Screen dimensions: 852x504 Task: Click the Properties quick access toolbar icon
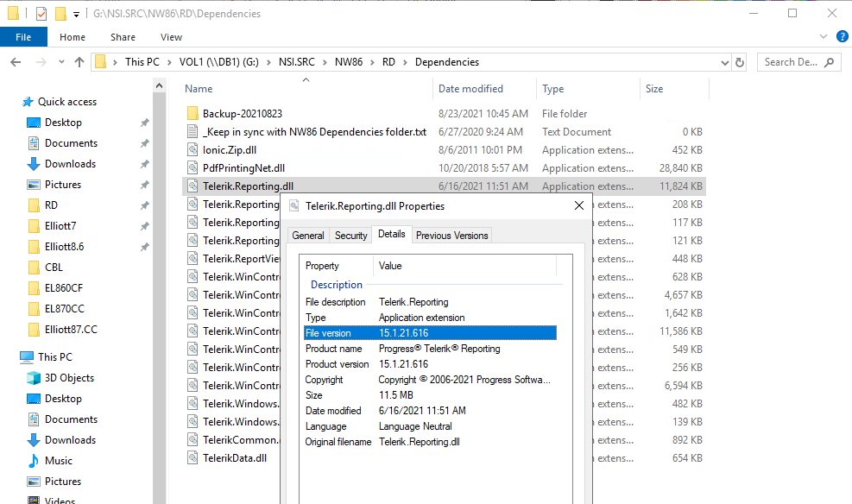click(41, 14)
